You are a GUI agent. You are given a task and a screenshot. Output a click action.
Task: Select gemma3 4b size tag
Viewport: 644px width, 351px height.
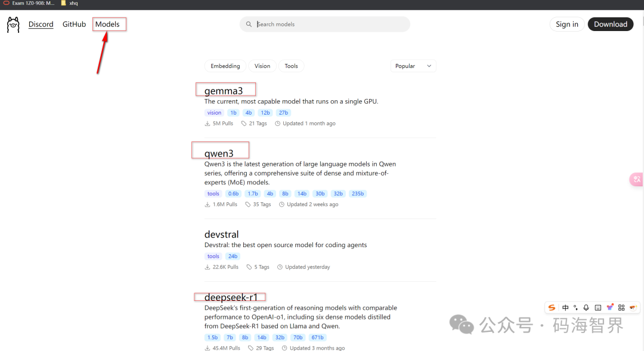(x=249, y=113)
